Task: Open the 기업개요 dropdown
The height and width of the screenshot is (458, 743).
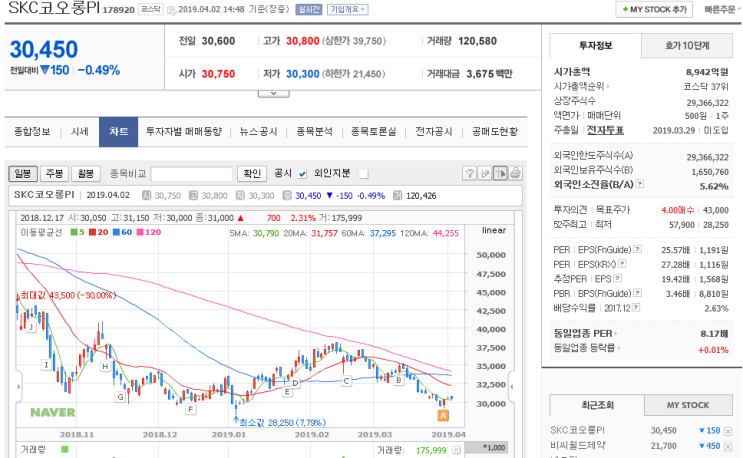Action: [347, 9]
